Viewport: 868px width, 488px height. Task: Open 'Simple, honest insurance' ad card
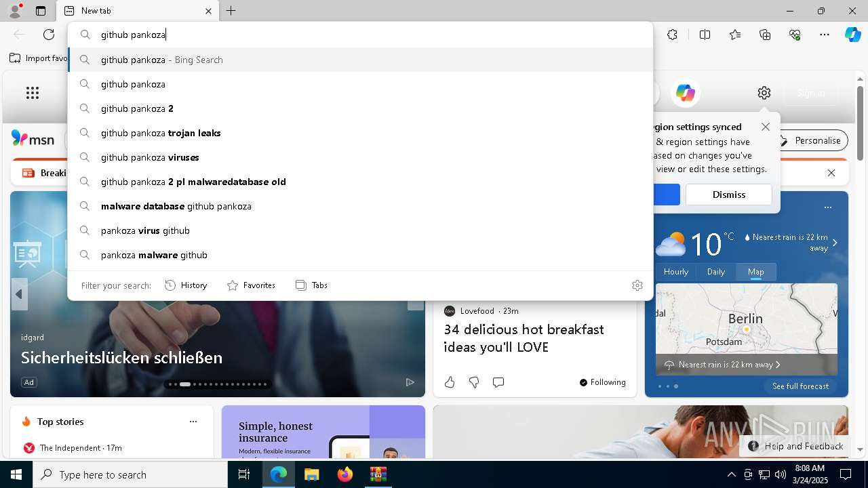[x=323, y=432]
